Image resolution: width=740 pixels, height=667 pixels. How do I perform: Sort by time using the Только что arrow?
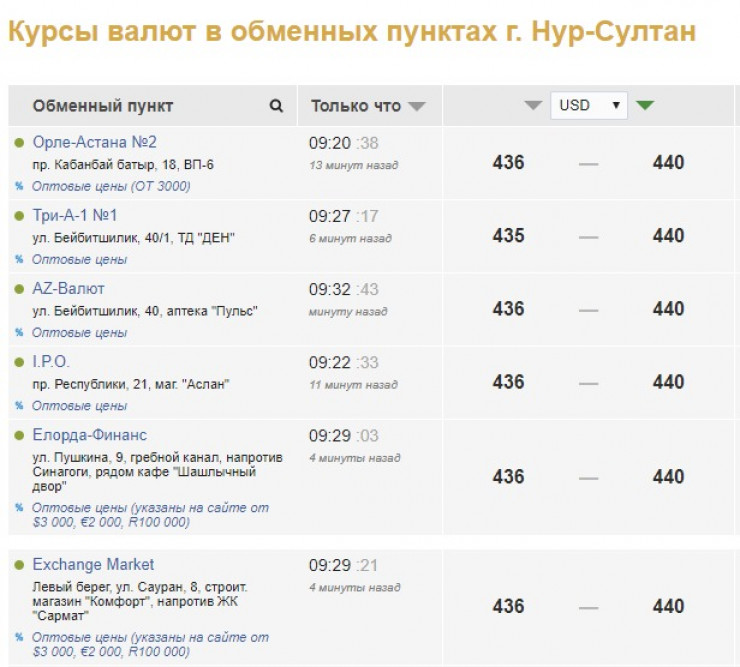click(417, 107)
